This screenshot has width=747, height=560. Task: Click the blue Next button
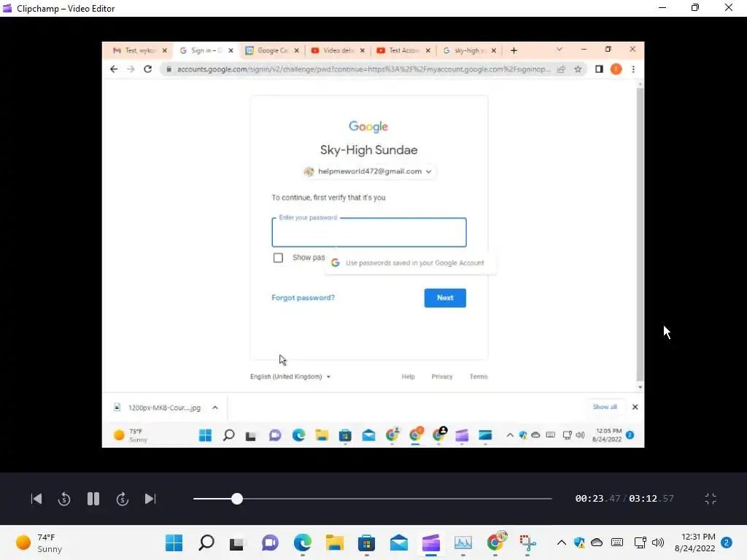(x=445, y=297)
